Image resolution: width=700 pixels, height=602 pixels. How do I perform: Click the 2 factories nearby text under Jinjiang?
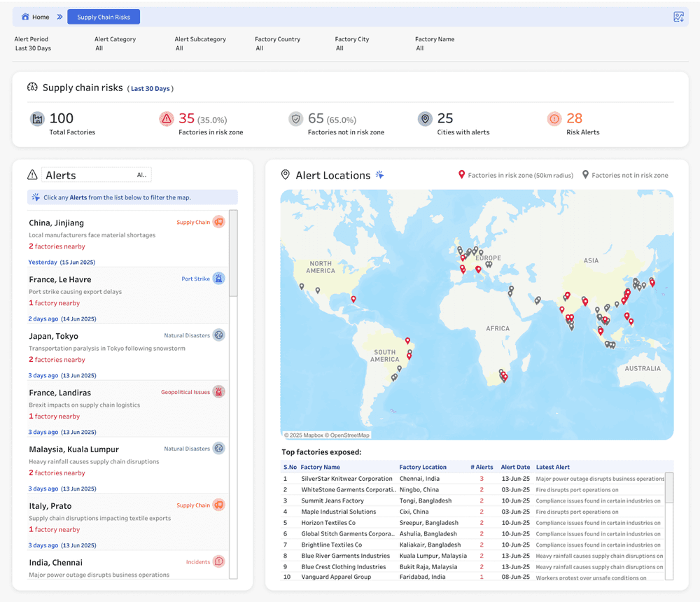(x=57, y=246)
